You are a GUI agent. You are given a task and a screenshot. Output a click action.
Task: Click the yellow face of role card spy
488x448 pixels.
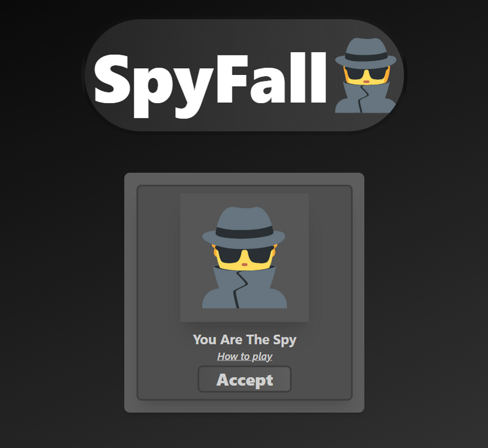pos(245,265)
